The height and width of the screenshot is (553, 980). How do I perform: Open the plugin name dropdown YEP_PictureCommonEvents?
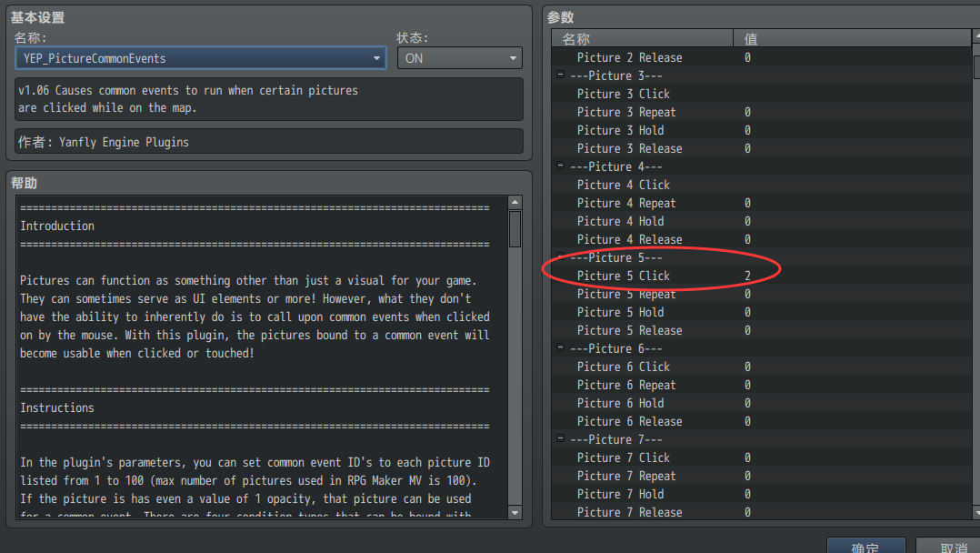tap(200, 58)
